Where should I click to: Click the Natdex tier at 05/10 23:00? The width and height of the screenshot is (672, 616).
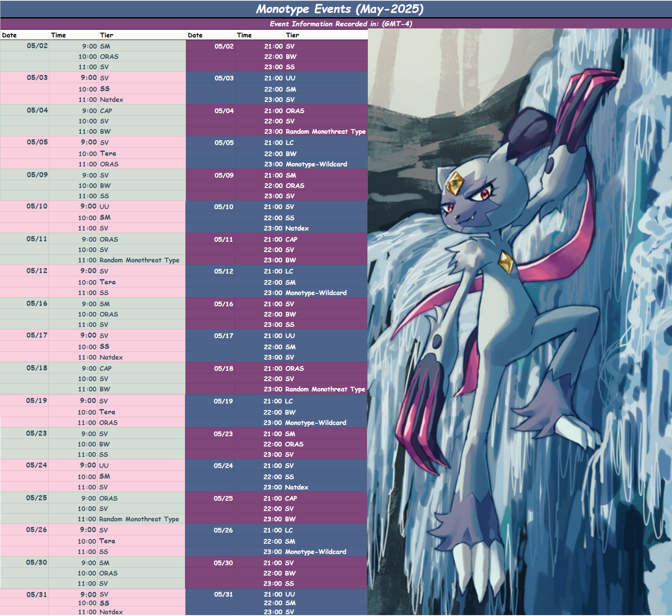click(297, 228)
